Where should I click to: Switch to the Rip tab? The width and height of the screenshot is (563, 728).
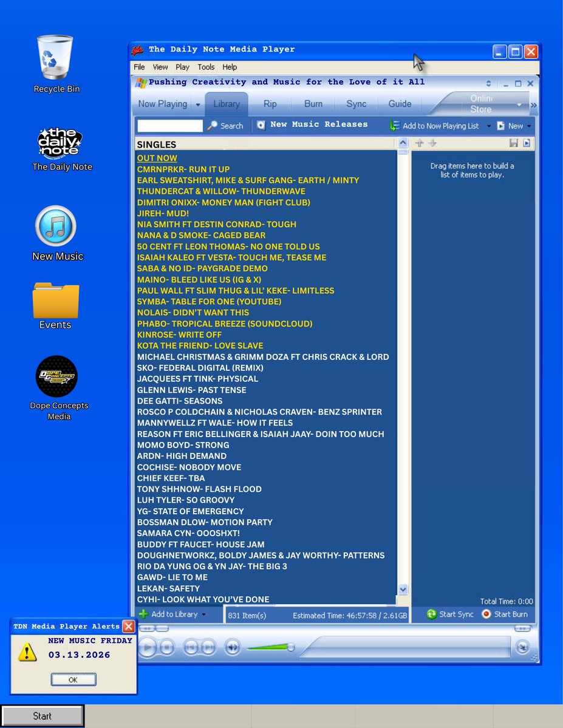coord(270,104)
